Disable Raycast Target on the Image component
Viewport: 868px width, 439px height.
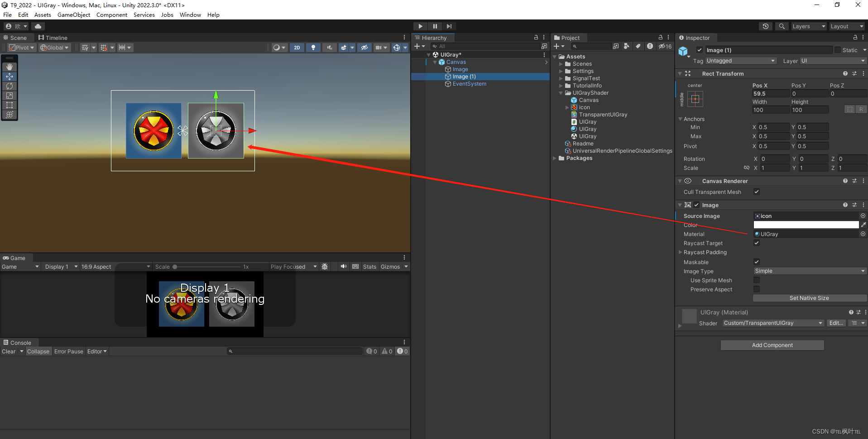(x=756, y=243)
